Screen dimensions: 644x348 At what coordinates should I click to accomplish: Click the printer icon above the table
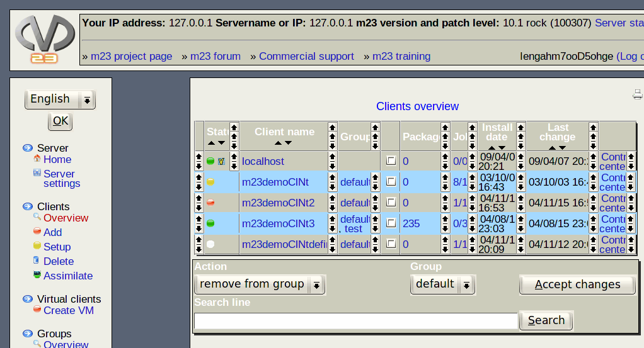(637, 95)
